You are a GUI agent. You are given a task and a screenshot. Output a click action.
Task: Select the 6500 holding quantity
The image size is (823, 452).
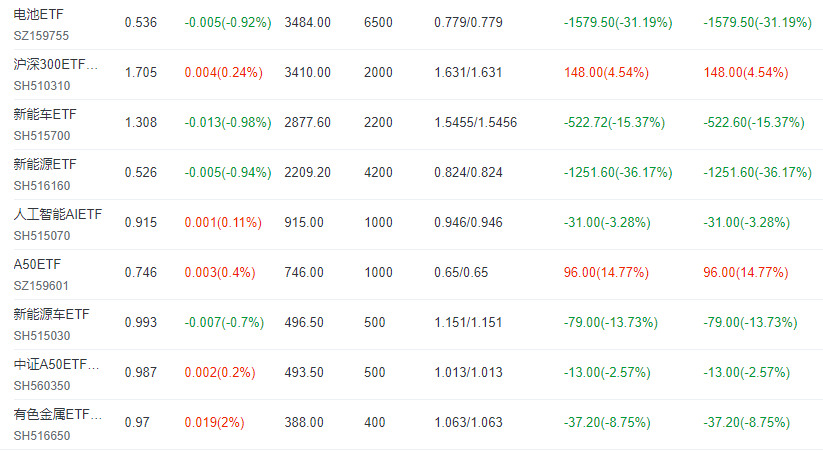coord(378,23)
